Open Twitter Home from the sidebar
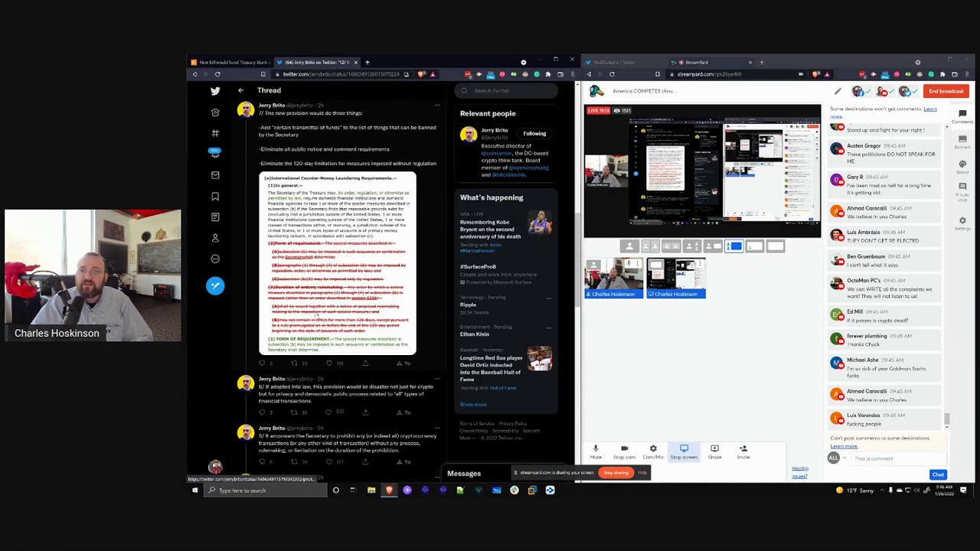The image size is (980, 551). (215, 112)
